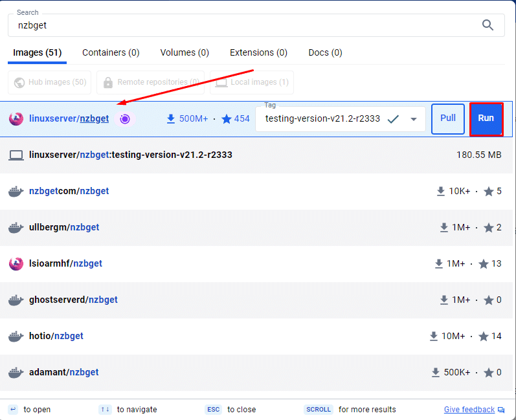
Task: Open the ullbergm/nzbget result
Action: point(64,228)
